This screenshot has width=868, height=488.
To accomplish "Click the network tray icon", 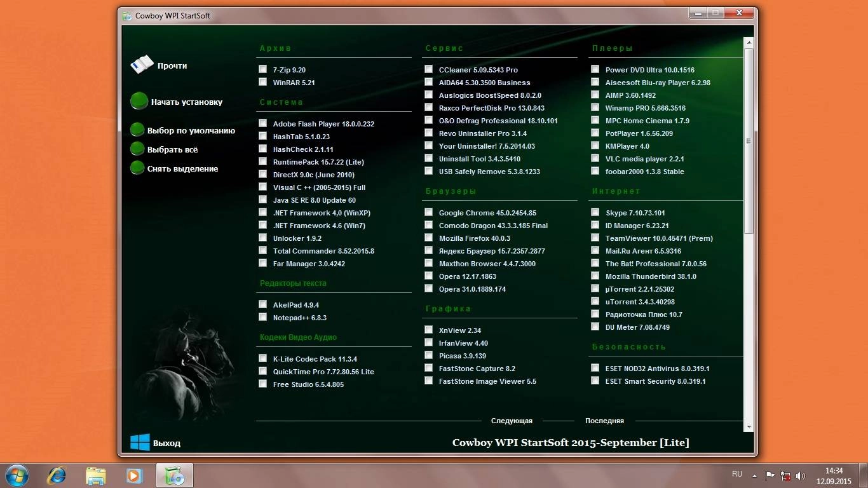I will click(785, 475).
